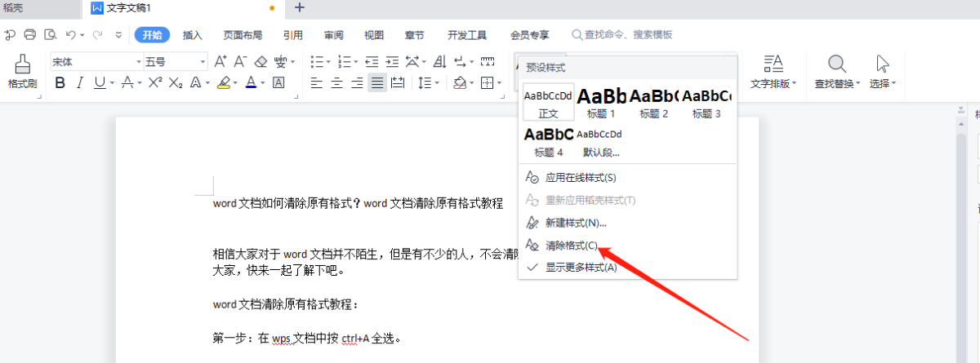980x363 pixels.
Task: Click the phonetic guide (wén) icon
Action: (x=281, y=61)
